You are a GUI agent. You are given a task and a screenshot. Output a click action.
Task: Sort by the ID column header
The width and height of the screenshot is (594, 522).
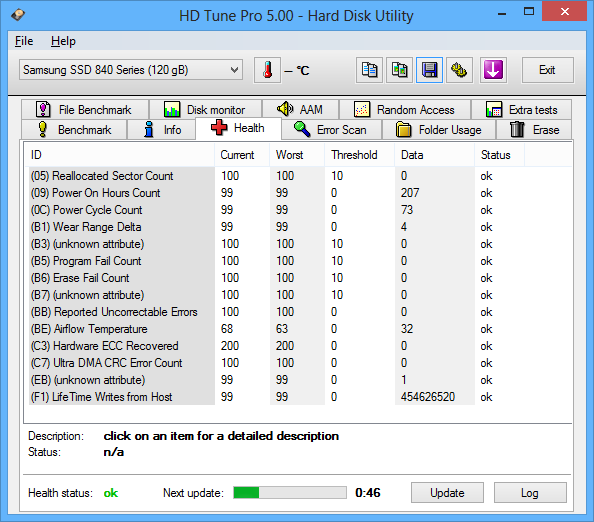120,155
